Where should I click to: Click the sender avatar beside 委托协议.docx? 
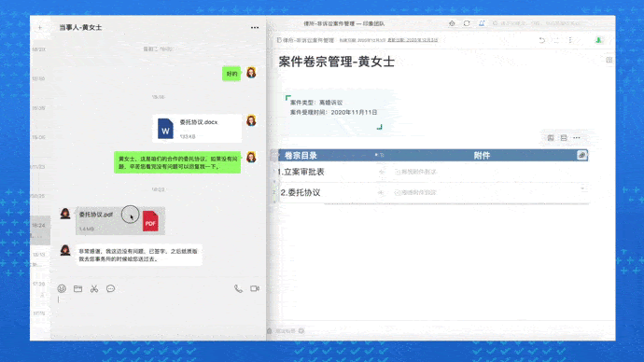point(251,120)
